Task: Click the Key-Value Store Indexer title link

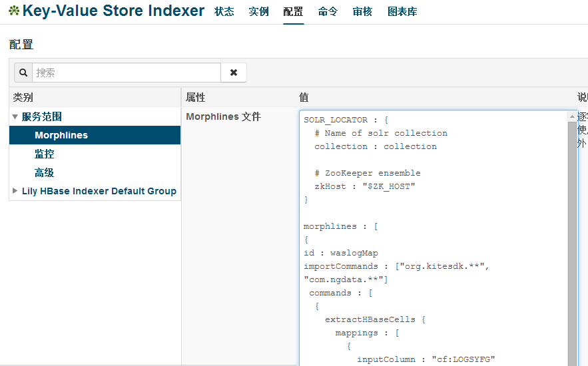Action: click(x=113, y=11)
